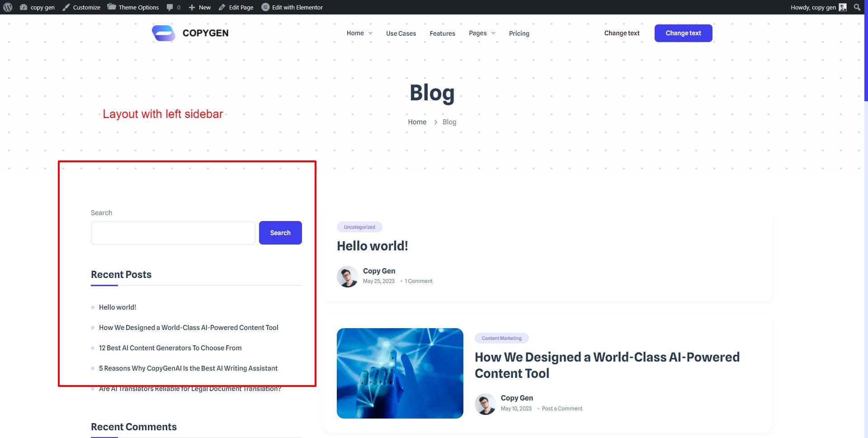Click the COPYGEN logo icon
The image size is (868, 438).
click(x=163, y=33)
